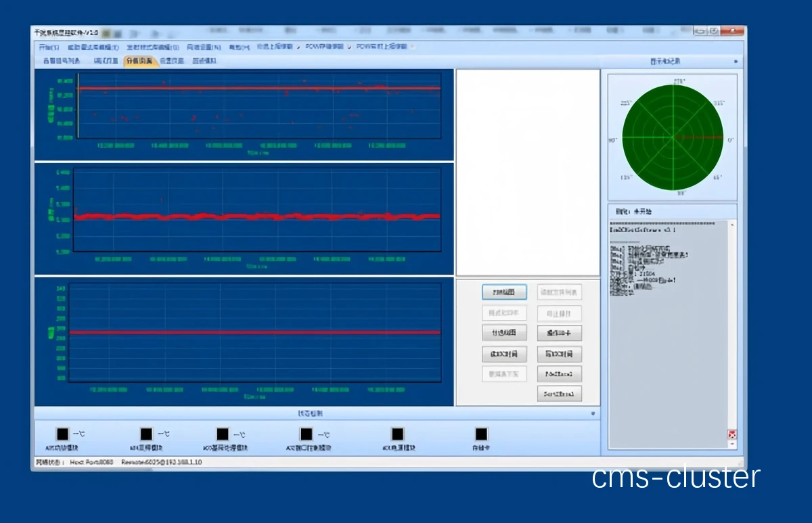Click the green polar direction plot
812x523 pixels.
click(673, 139)
